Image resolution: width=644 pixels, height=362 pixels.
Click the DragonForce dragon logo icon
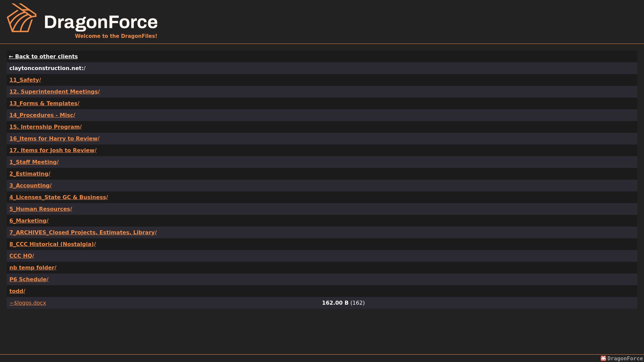(21, 18)
